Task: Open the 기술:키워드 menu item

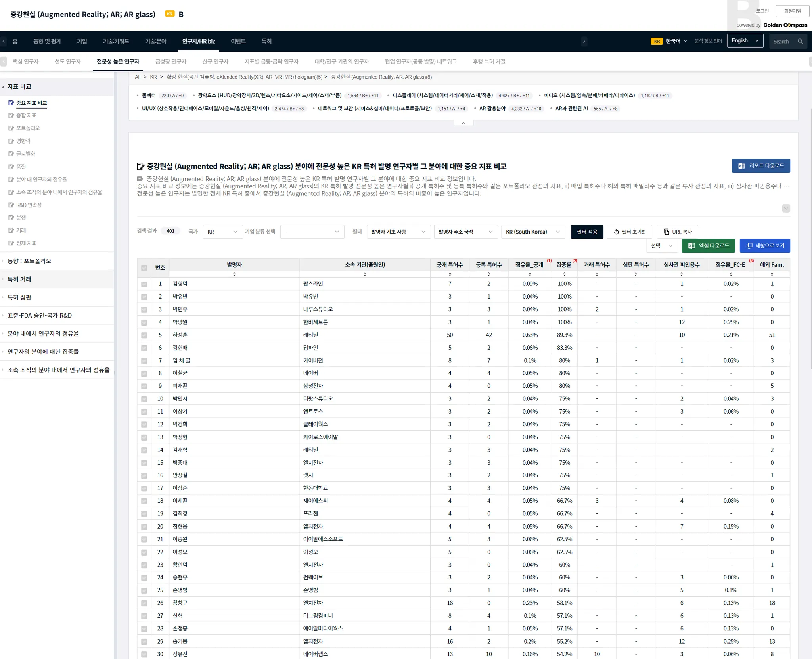Action: click(116, 41)
